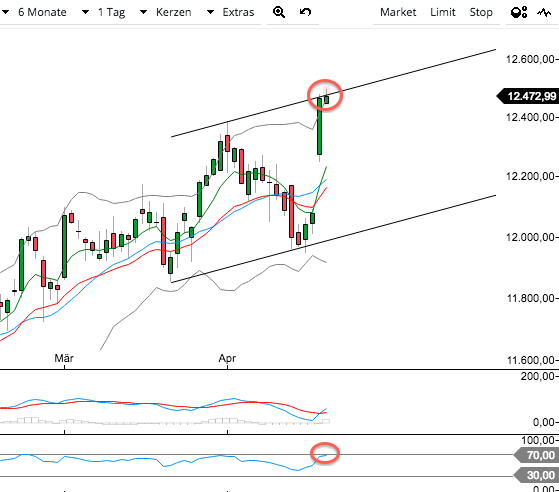The image size is (559, 492).
Task: Select the Limit order button
Action: tap(443, 12)
